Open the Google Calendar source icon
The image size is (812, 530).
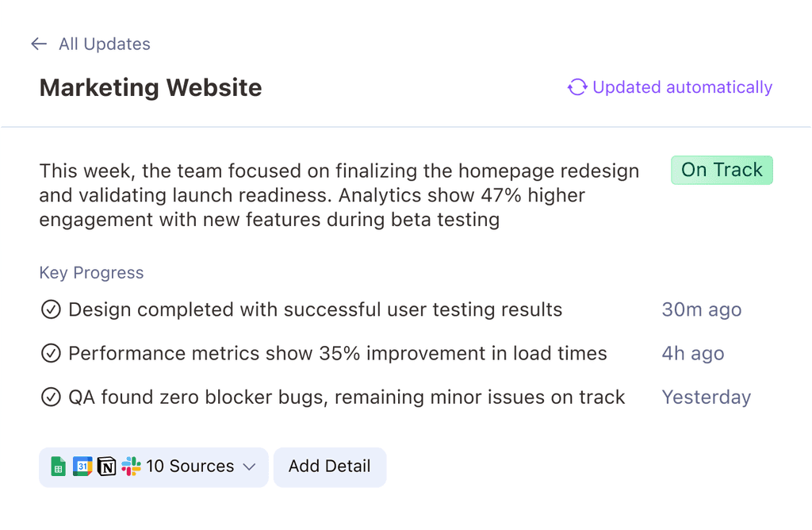click(x=82, y=467)
